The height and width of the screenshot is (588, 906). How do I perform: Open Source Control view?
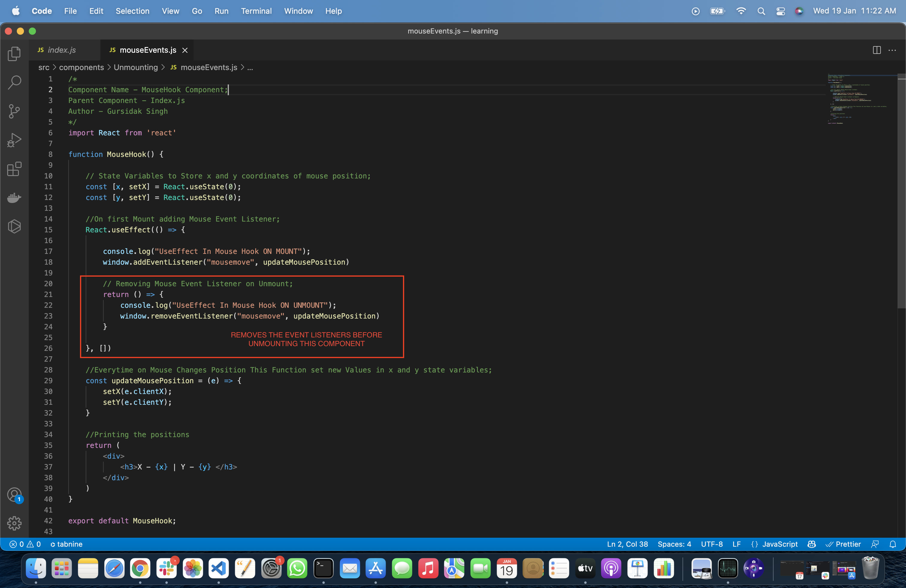click(x=14, y=111)
